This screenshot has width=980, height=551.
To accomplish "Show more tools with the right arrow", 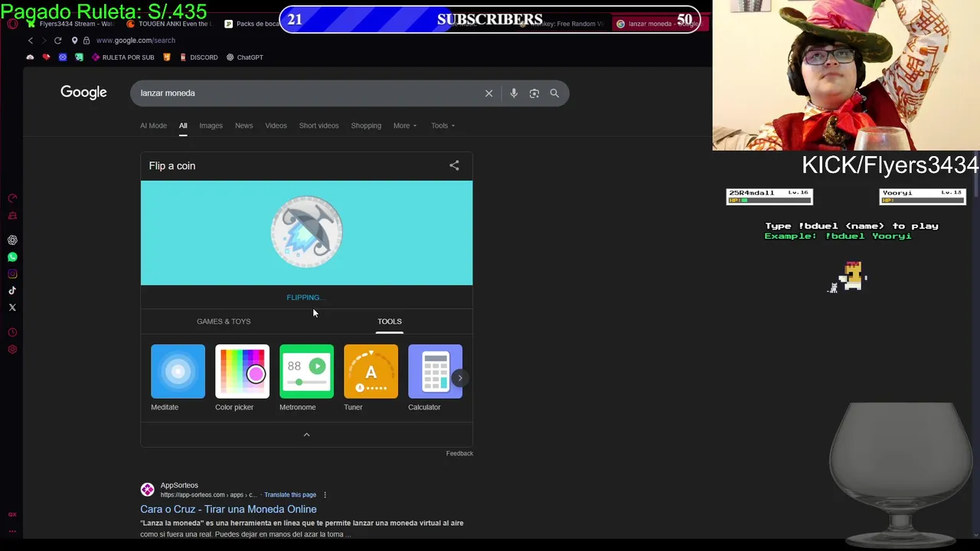I will 460,378.
